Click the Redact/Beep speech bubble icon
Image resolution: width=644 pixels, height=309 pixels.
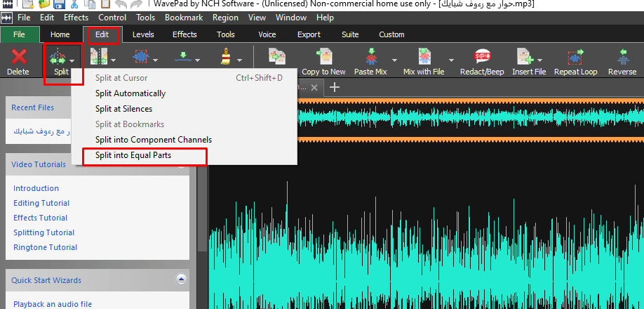[x=482, y=56]
